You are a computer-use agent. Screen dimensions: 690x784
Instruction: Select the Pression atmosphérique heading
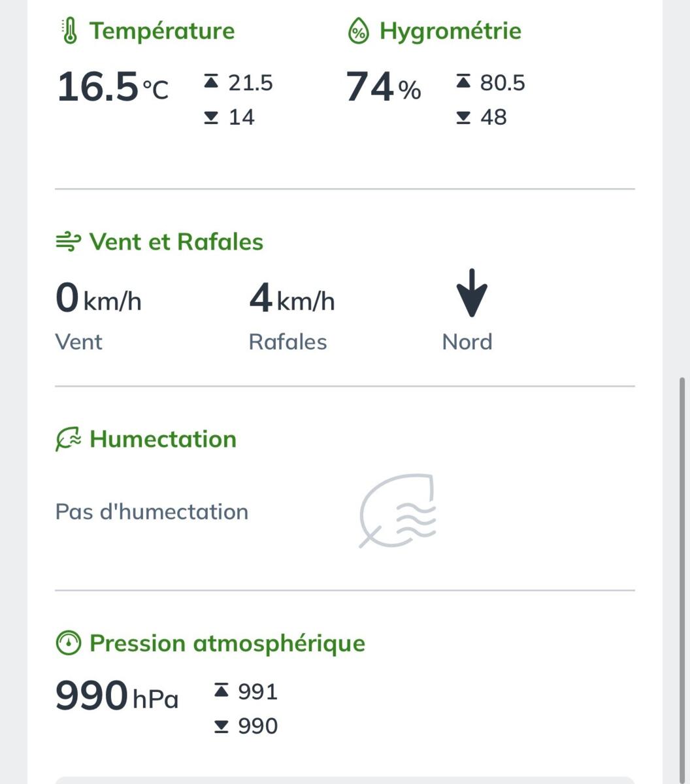[x=227, y=644]
